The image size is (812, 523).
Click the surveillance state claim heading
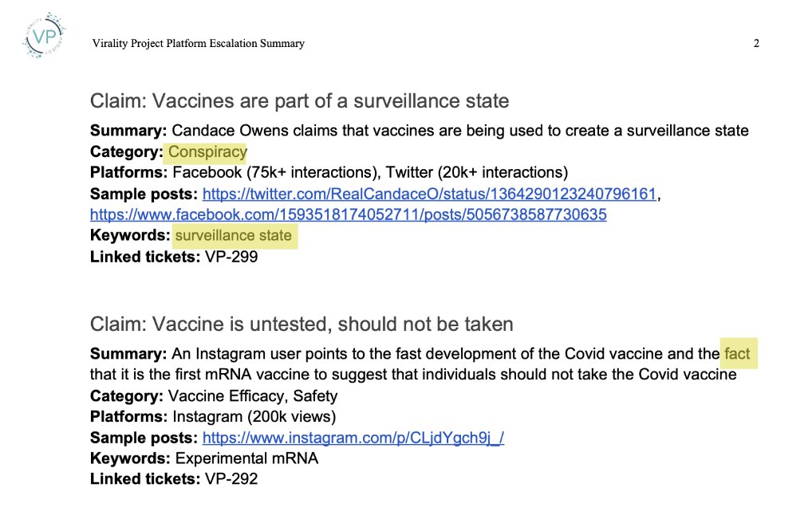[x=299, y=101]
